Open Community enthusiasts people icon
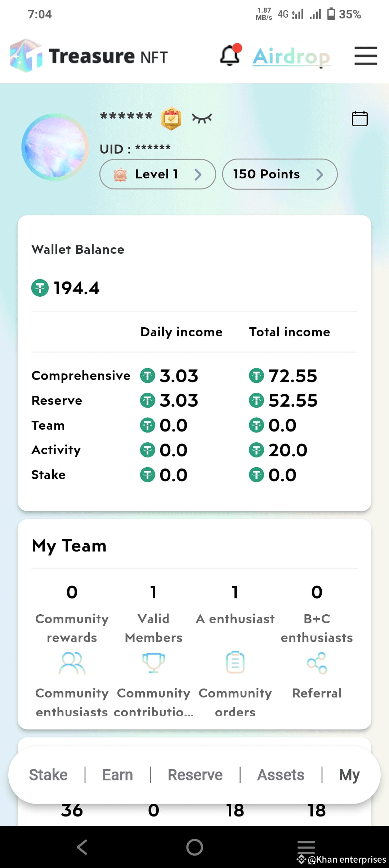This screenshot has width=389, height=868. pyautogui.click(x=72, y=663)
